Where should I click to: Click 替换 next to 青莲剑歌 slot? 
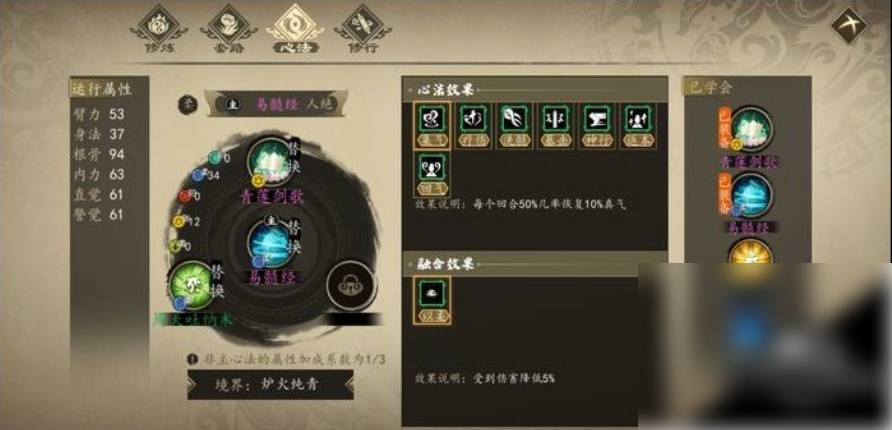[295, 156]
